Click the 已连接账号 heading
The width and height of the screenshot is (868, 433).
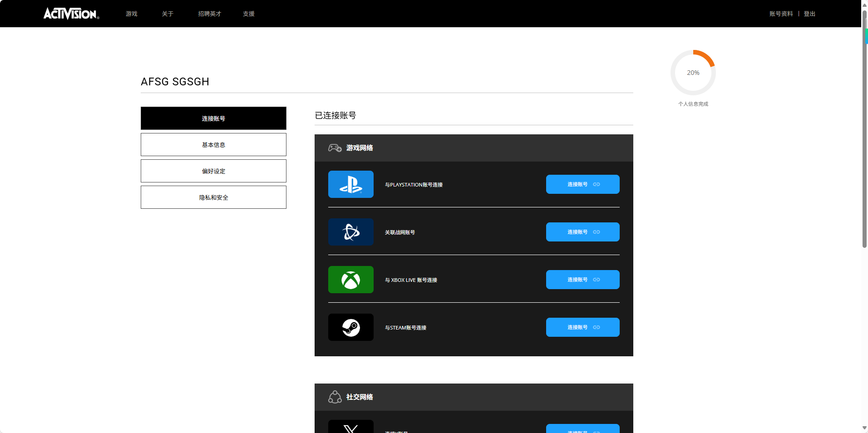335,115
